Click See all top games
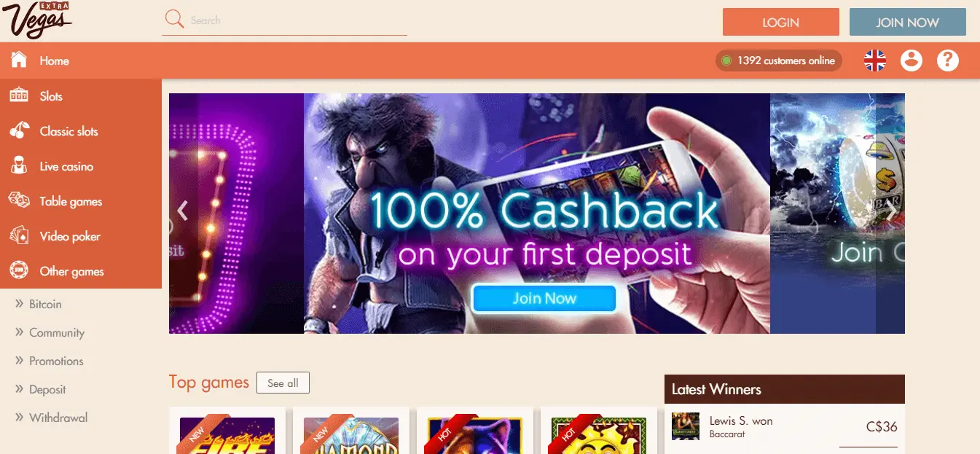This screenshot has width=980, height=454. (283, 383)
